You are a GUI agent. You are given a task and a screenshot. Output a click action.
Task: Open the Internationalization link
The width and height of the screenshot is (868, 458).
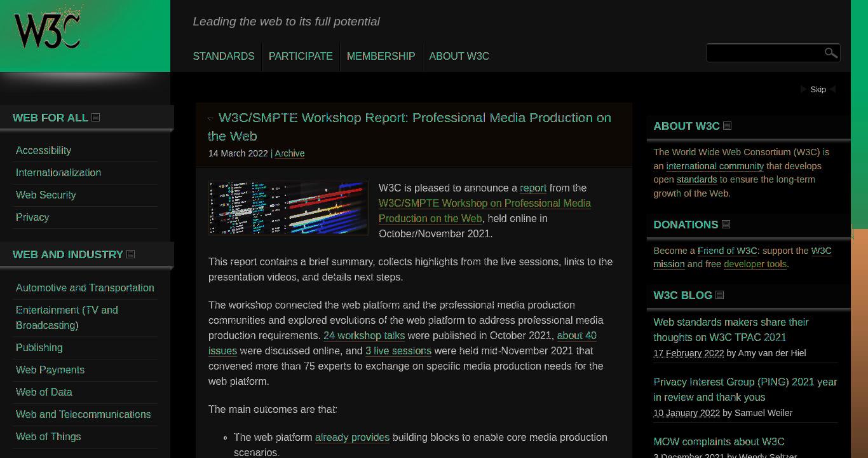[x=58, y=173]
